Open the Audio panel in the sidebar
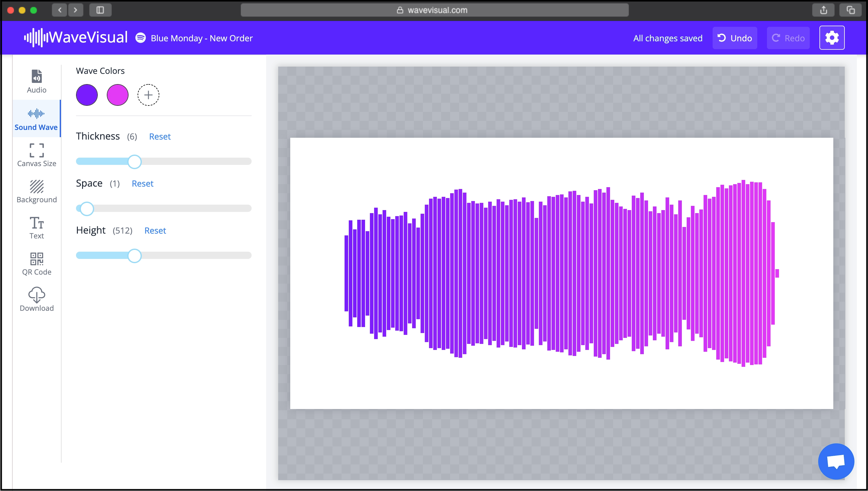 (x=36, y=81)
